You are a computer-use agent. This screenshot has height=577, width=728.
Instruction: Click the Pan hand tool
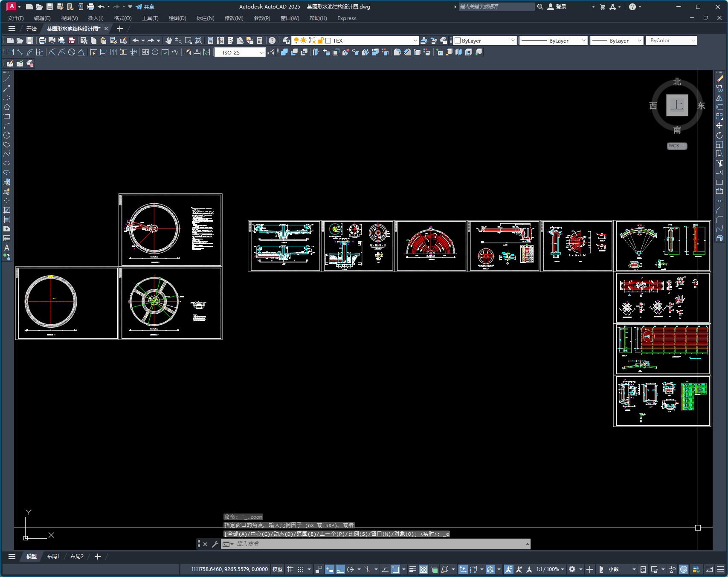pos(169,40)
